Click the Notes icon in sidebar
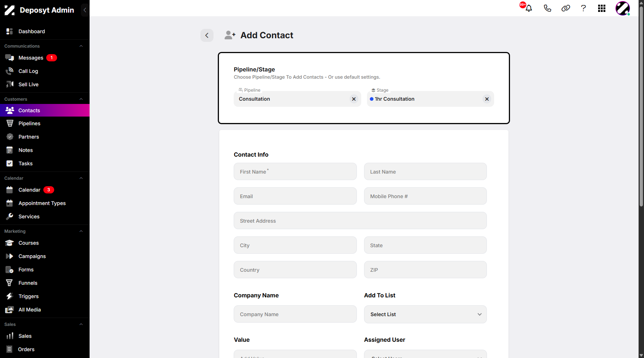 (x=10, y=150)
